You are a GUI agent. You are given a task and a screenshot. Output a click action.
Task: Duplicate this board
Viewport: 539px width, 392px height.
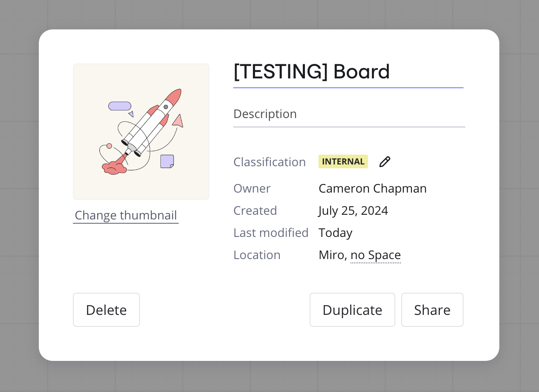pos(352,310)
